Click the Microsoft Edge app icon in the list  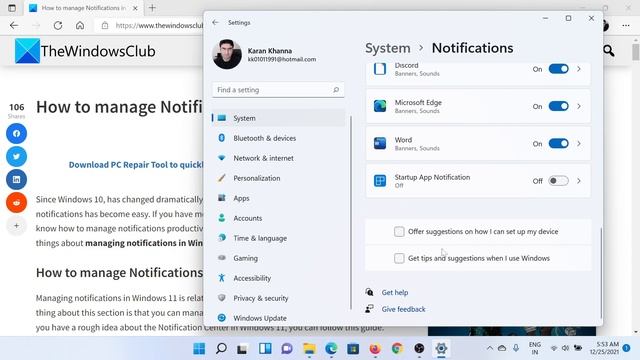(x=380, y=106)
